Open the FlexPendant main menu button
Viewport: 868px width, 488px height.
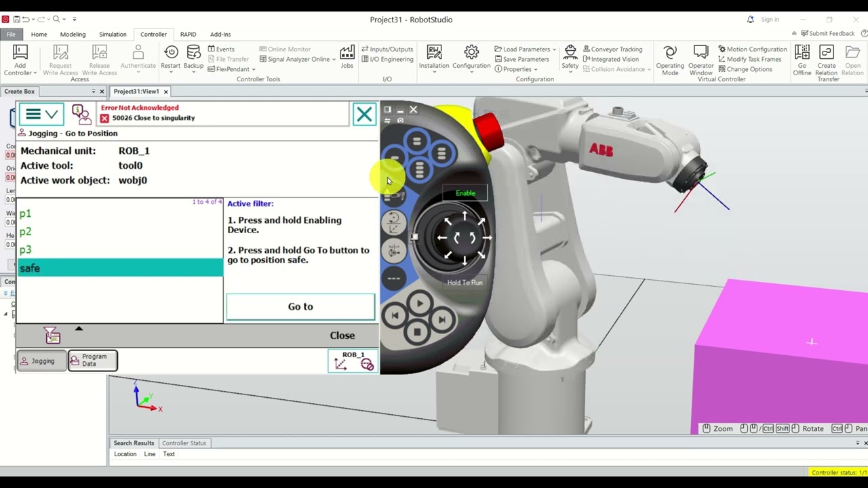coord(41,114)
